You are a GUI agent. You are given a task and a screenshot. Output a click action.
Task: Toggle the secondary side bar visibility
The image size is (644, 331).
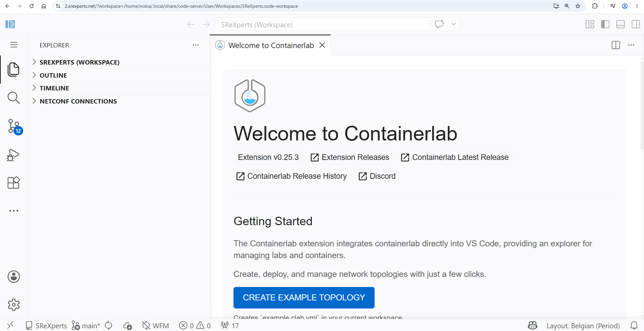636,24
